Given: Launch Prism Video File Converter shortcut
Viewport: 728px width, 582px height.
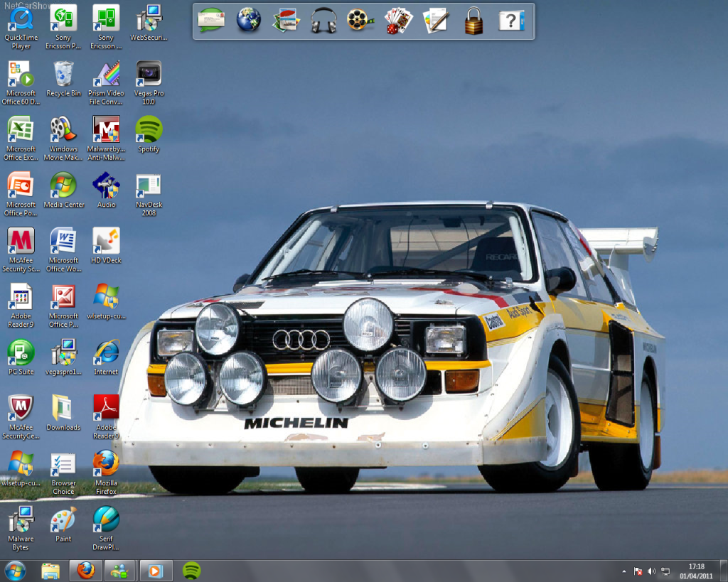Looking at the screenshot, I should [107, 84].
